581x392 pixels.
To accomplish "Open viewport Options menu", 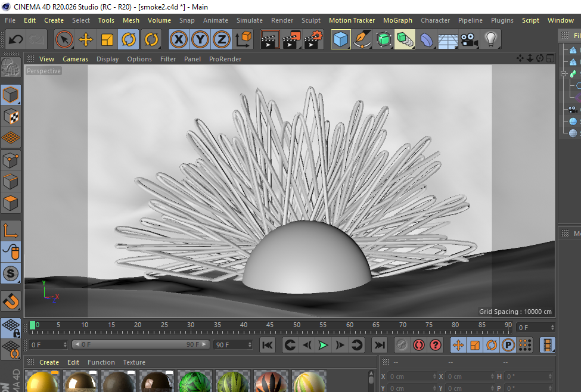I will pyautogui.click(x=139, y=59).
